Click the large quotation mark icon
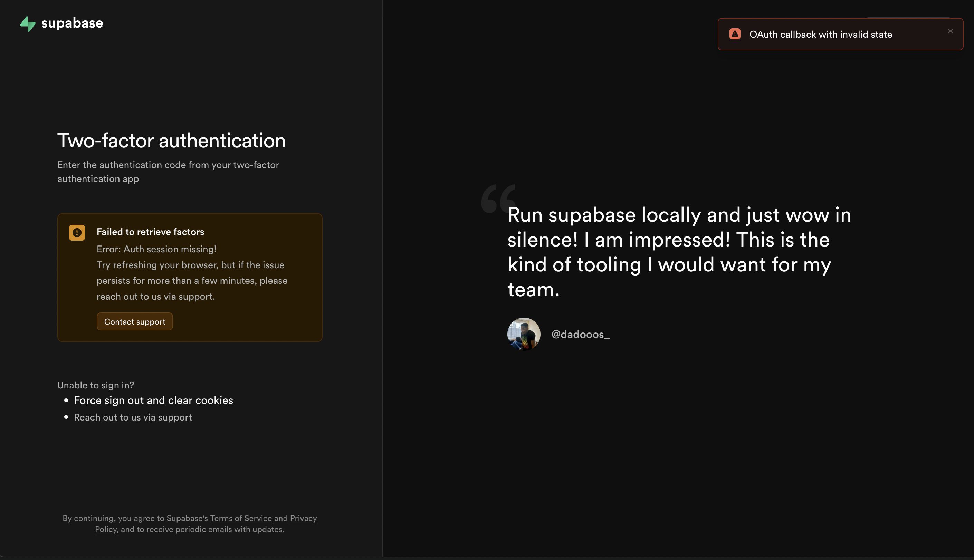This screenshot has height=560, width=974. (x=497, y=198)
